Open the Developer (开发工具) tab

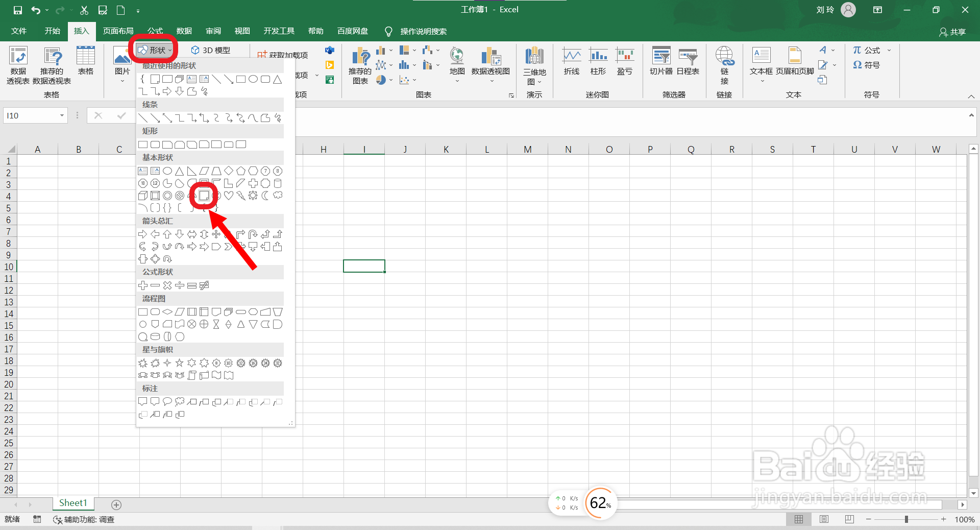(279, 31)
